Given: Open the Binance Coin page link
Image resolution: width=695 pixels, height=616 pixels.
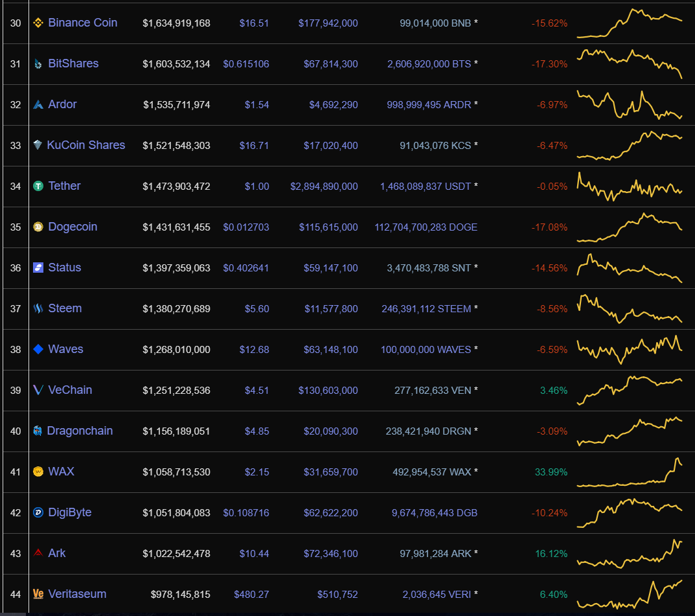Looking at the screenshot, I should pyautogui.click(x=82, y=23).
